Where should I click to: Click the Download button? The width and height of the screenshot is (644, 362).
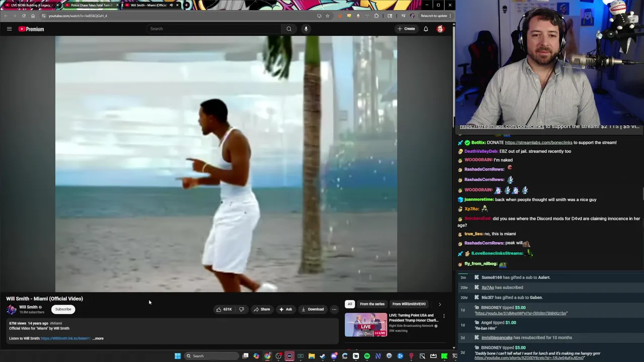point(312,309)
